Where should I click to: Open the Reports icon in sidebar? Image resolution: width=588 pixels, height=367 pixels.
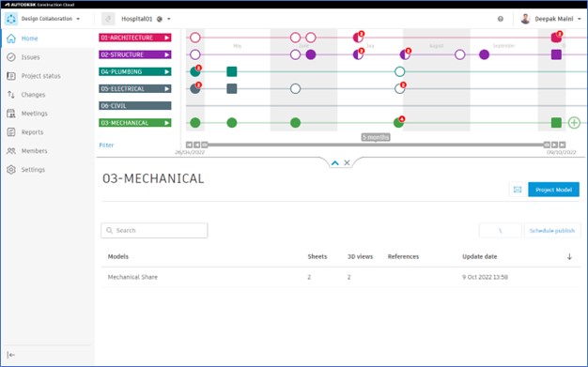[11, 132]
